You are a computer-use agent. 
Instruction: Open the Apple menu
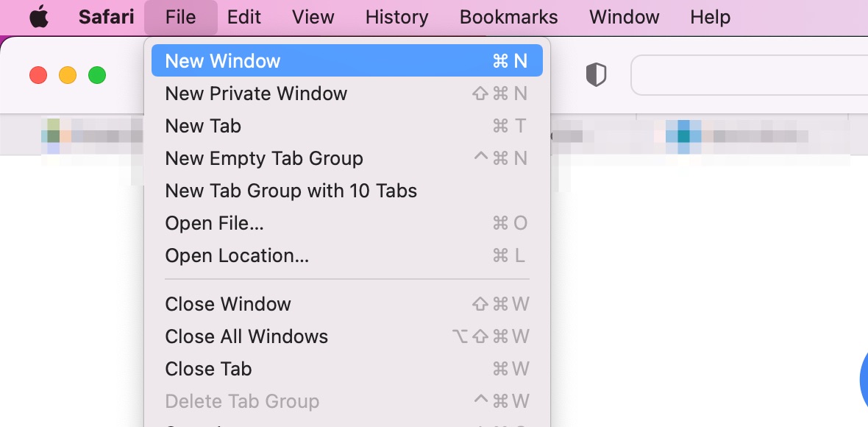(39, 17)
